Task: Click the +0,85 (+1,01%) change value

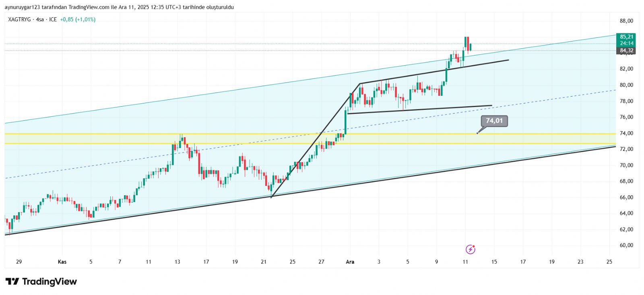Action: coord(78,19)
